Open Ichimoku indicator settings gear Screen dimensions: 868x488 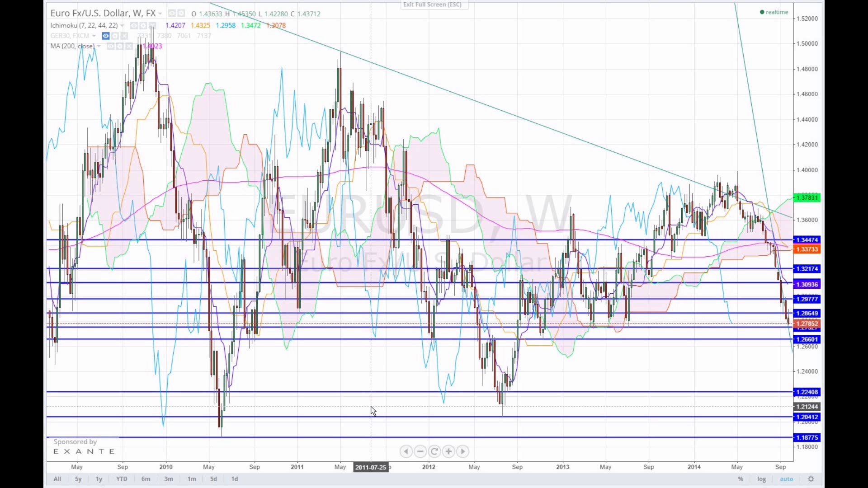(x=143, y=26)
